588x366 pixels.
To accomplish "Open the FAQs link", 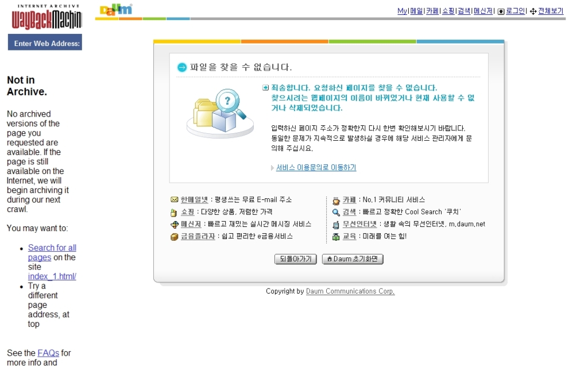I will (48, 353).
